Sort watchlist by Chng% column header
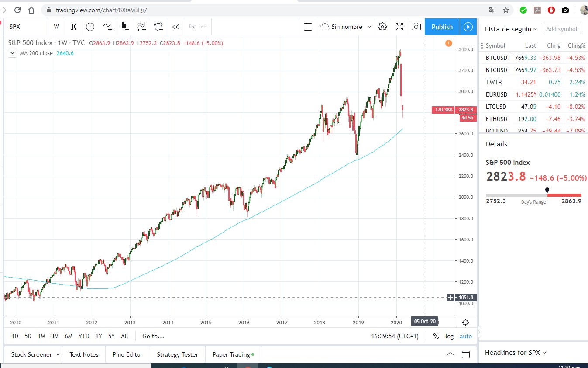The height and width of the screenshot is (368, 588). (x=576, y=45)
